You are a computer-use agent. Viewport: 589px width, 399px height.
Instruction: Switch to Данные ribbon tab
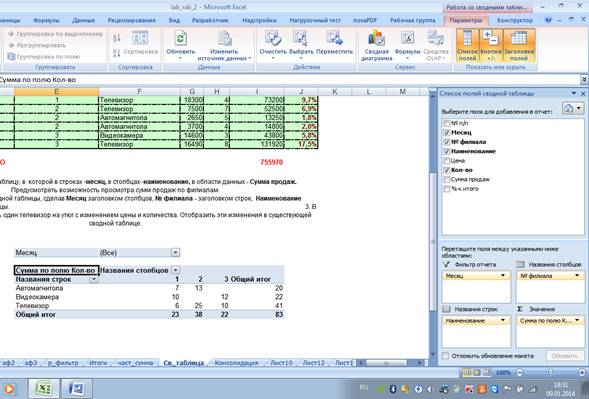[83, 20]
